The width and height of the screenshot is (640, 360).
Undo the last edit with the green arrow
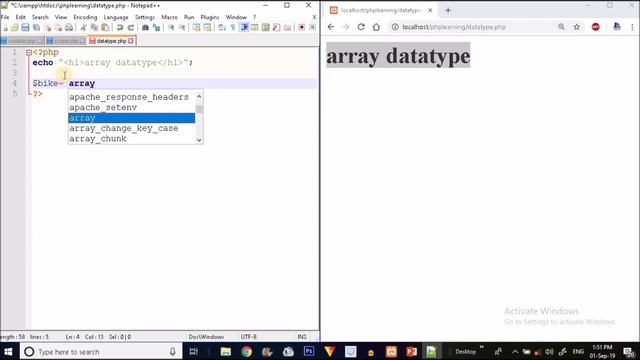point(120,28)
